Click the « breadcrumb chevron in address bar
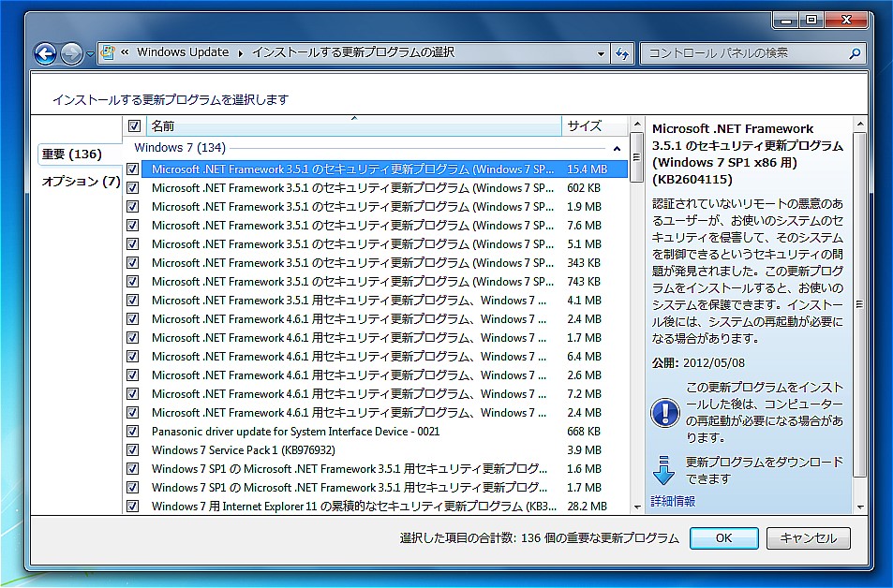Viewport: 893px width, 588px height. point(125,52)
